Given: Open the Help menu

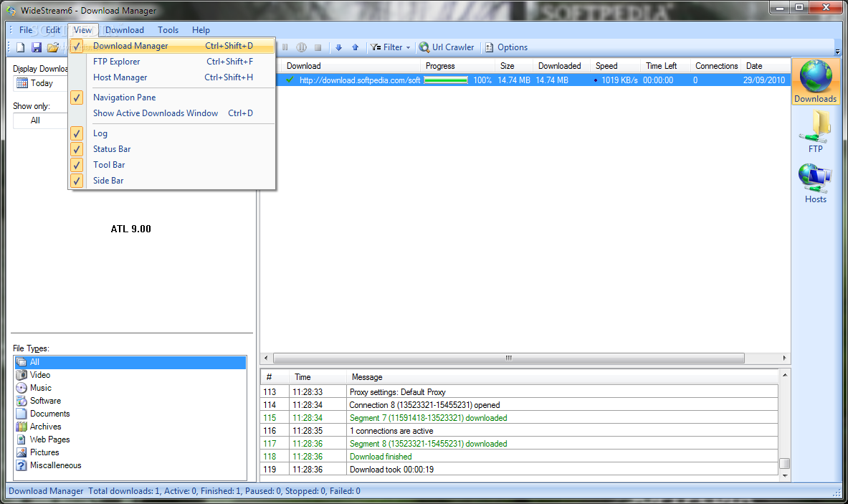Looking at the screenshot, I should (x=201, y=30).
